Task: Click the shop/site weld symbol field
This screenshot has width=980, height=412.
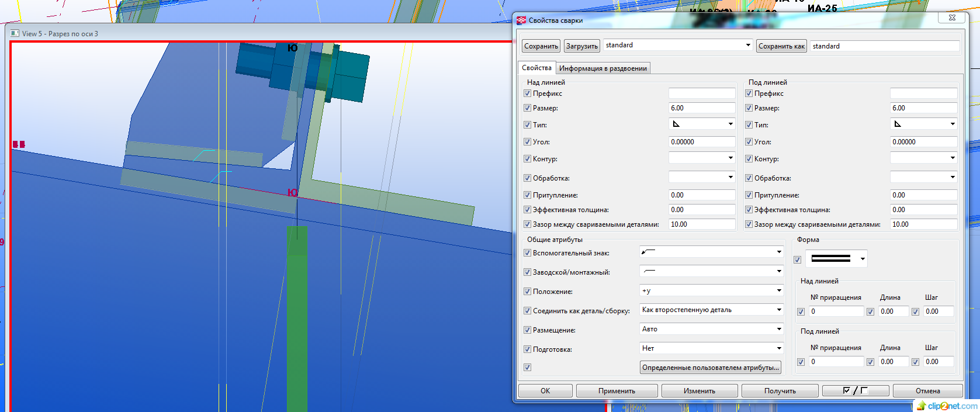Action: click(x=711, y=271)
